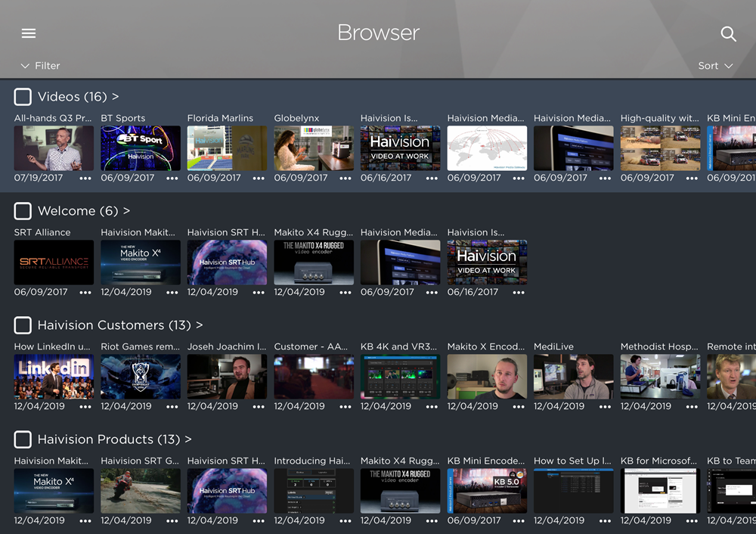The height and width of the screenshot is (534, 756).
Task: Check the Welcome section checkbox
Action: [x=23, y=211]
